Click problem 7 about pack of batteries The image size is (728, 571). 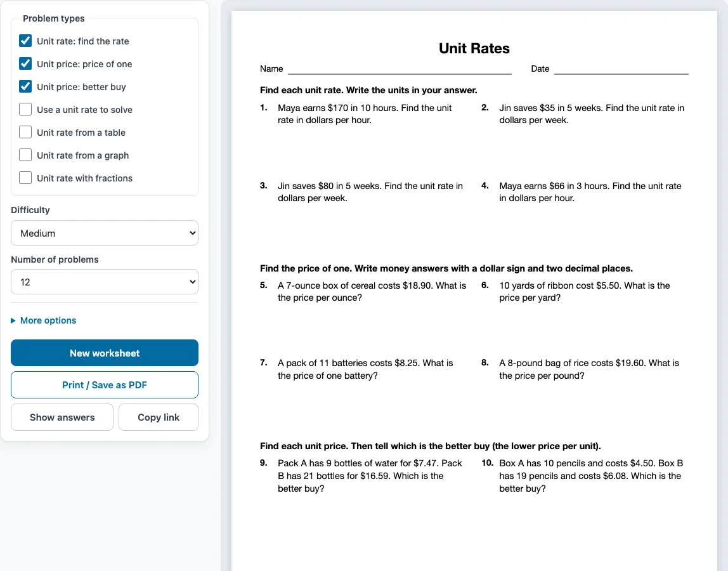point(365,369)
